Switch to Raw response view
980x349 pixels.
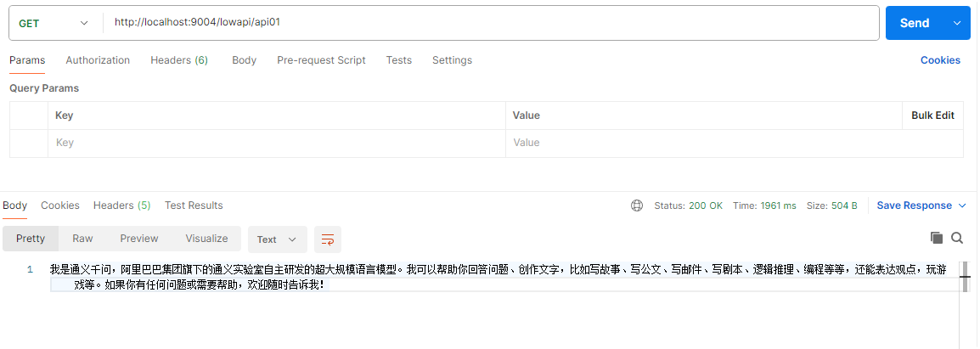(x=82, y=239)
